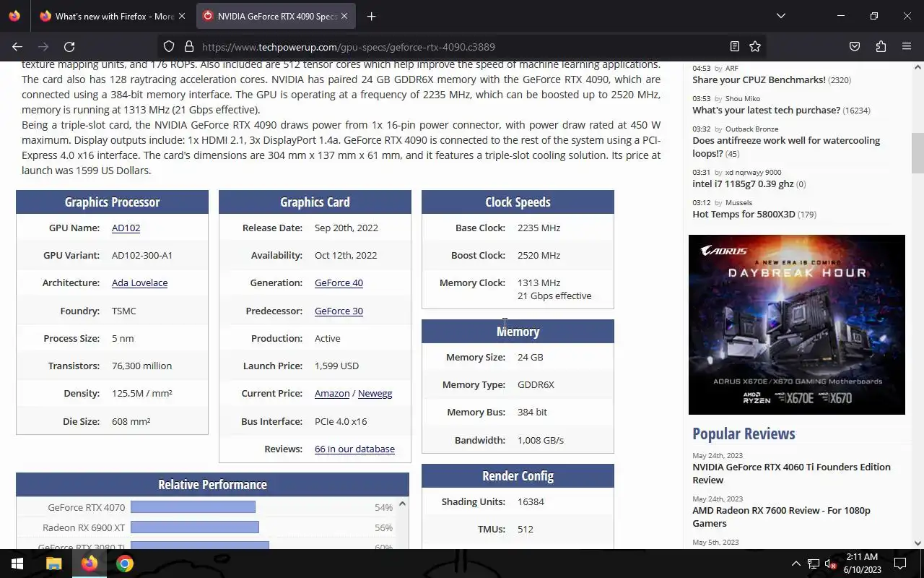Viewport: 924px width, 578px height.
Task: Open the Firefox application menu
Action: [x=907, y=47]
